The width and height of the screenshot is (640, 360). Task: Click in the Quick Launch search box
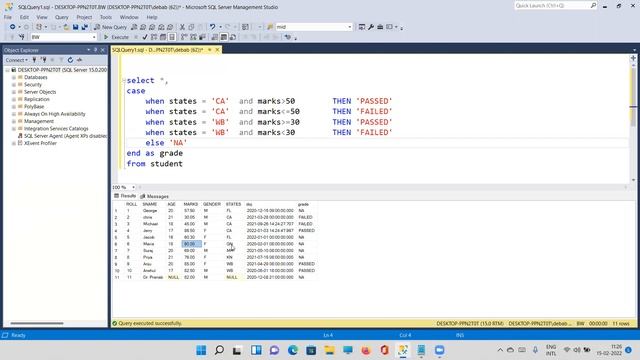[551, 5]
